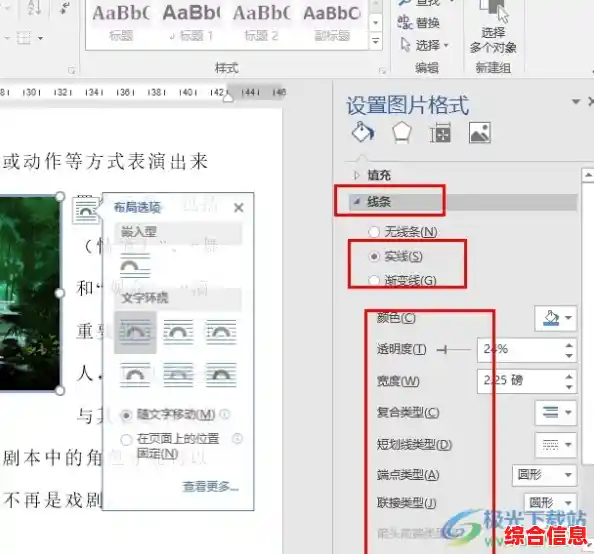Screen dimensions: 594x554
Task: Select the Behind Text wrapping icon
Action: [x=178, y=375]
